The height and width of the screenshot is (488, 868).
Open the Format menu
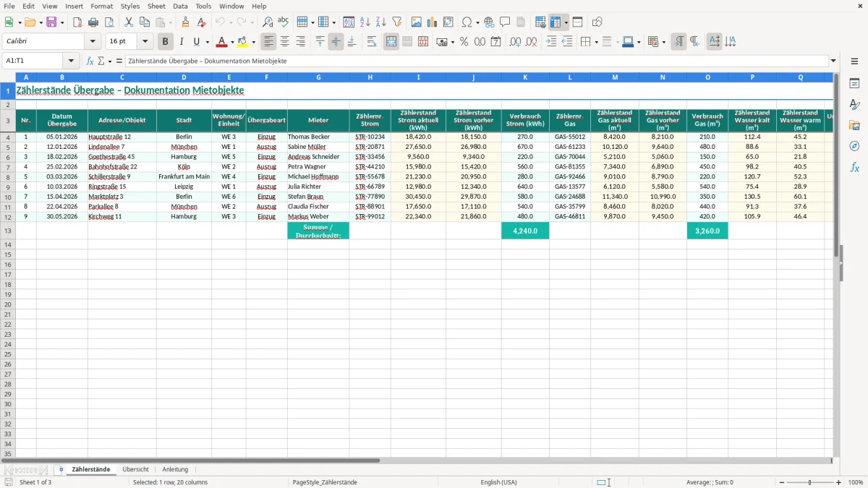102,6
